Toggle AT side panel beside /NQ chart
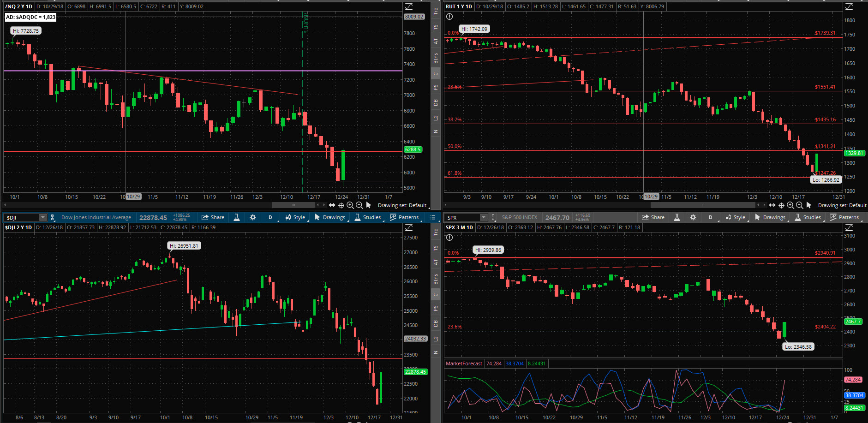Viewport: 868px width, 423px height. point(436,41)
